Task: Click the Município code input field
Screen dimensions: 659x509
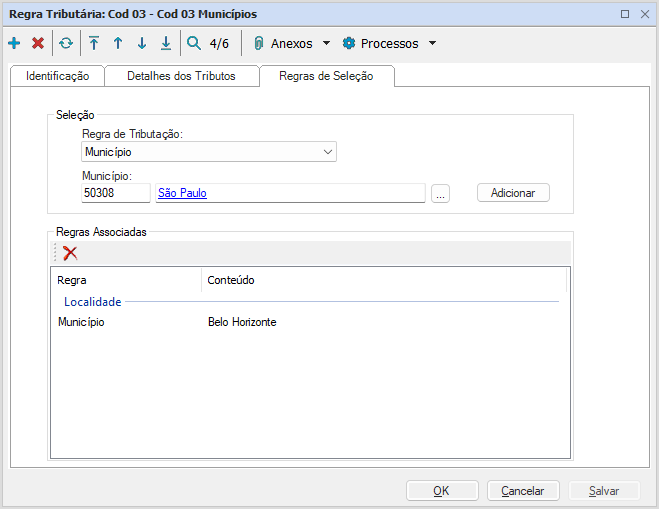Action: click(x=115, y=193)
